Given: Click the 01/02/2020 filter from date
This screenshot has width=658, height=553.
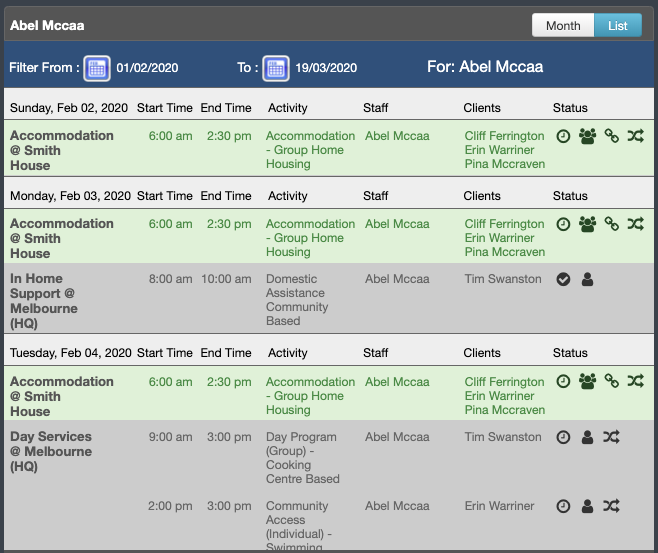Looking at the screenshot, I should click(147, 68).
